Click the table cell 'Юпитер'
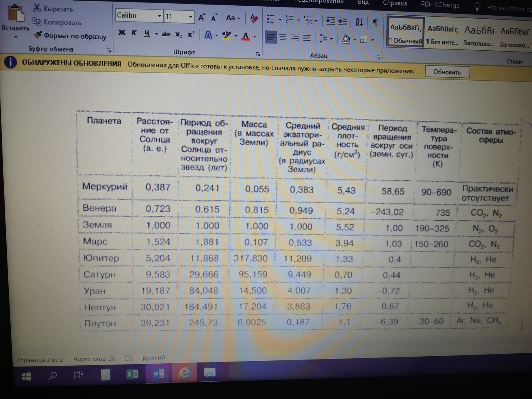This screenshot has height=399, width=532. click(x=101, y=258)
